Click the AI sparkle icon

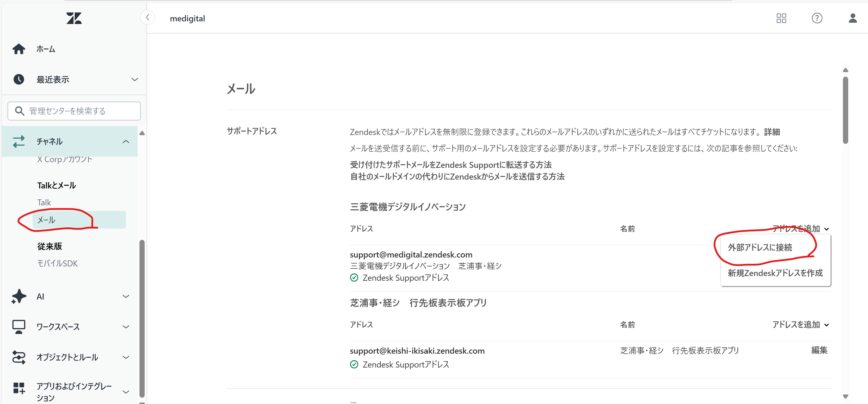[19, 297]
